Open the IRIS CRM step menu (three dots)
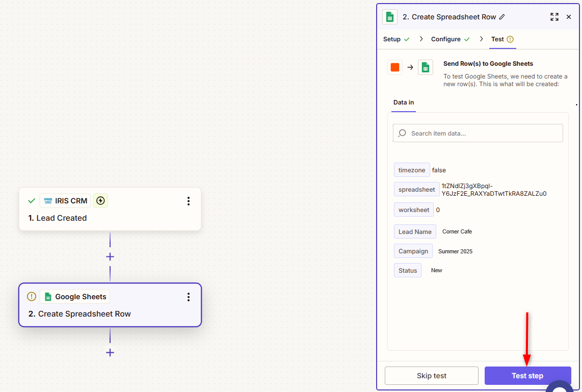Screen dimensions: 582x392 (x=189, y=201)
